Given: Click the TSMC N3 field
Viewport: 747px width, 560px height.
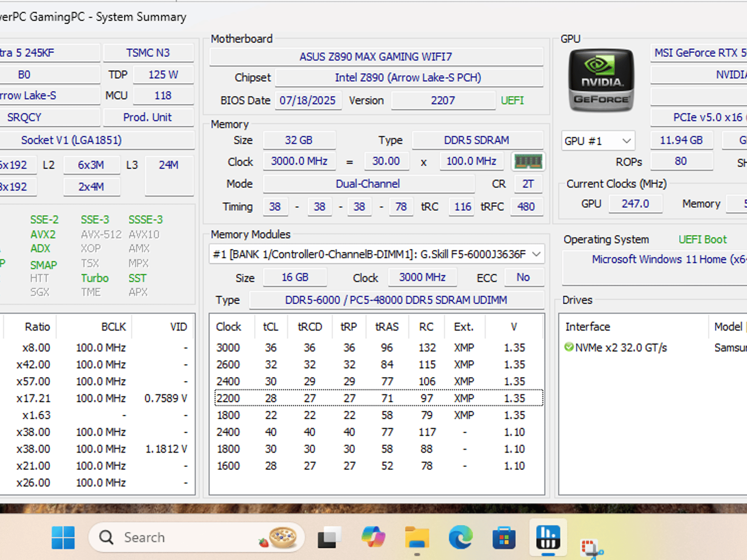Looking at the screenshot, I should pyautogui.click(x=148, y=52).
